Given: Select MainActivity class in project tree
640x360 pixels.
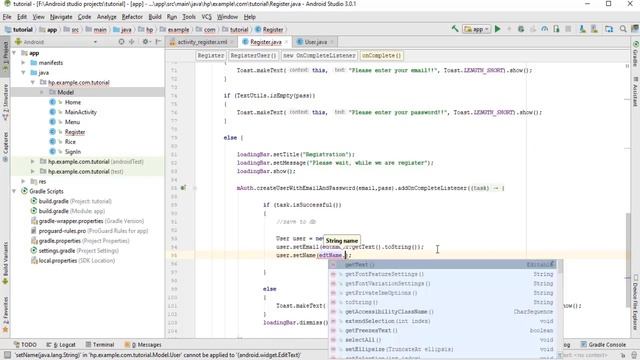Looking at the screenshot, I should (81, 112).
